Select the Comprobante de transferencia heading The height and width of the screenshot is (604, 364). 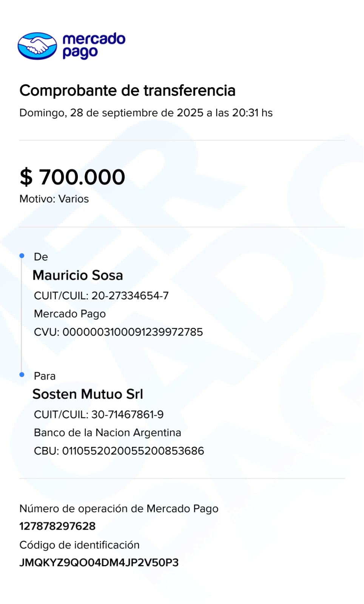(127, 91)
